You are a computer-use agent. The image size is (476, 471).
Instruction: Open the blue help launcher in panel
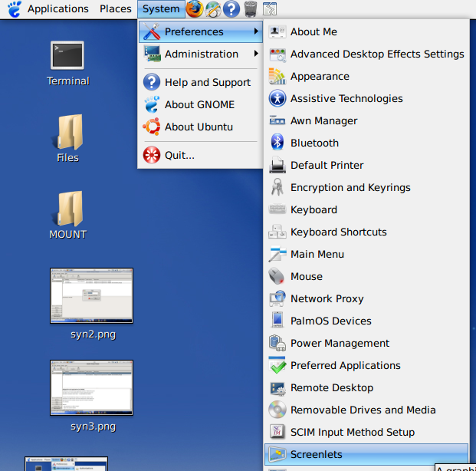(x=231, y=9)
